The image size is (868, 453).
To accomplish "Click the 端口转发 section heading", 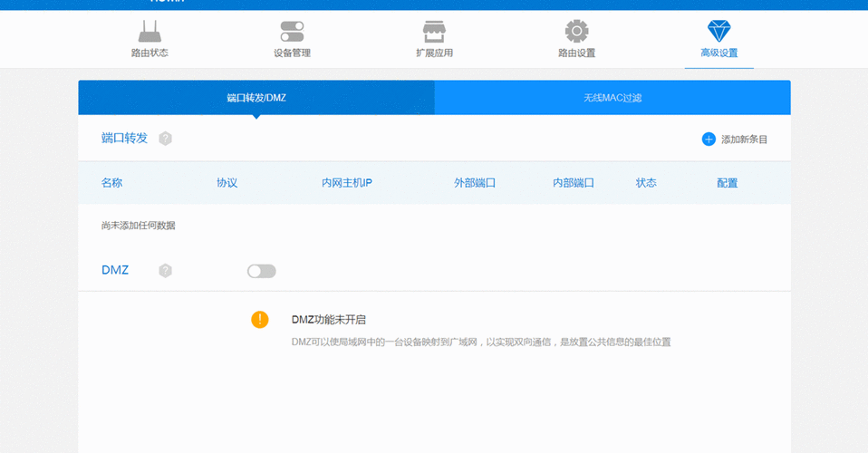I will click(124, 139).
